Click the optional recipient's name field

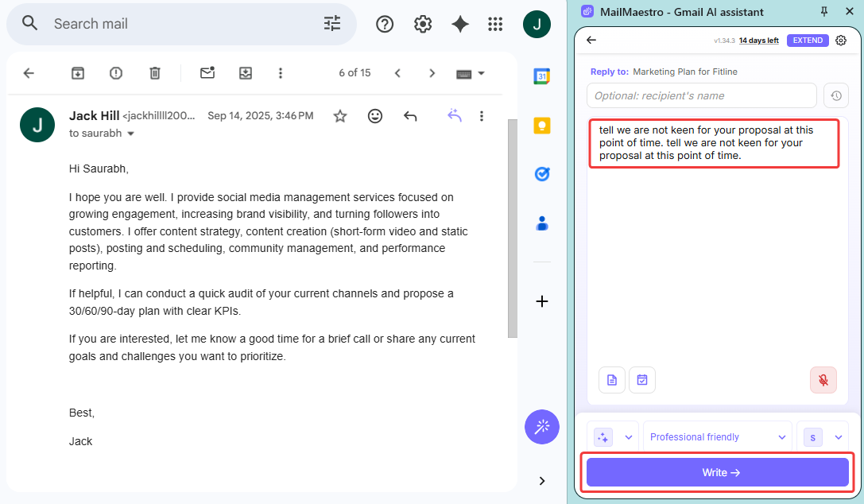pyautogui.click(x=701, y=95)
